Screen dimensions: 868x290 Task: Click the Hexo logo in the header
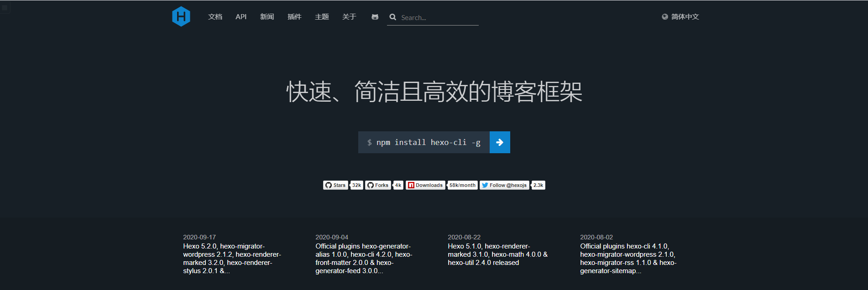(x=181, y=16)
